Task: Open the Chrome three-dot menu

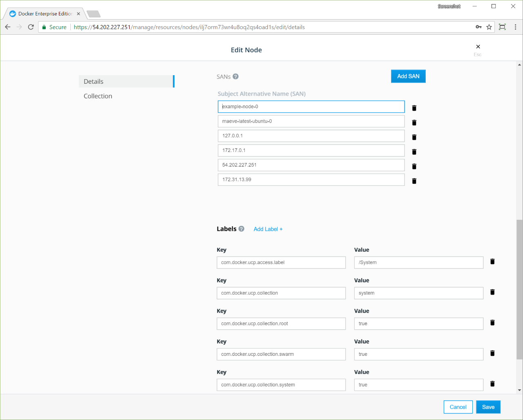Action: click(x=515, y=27)
